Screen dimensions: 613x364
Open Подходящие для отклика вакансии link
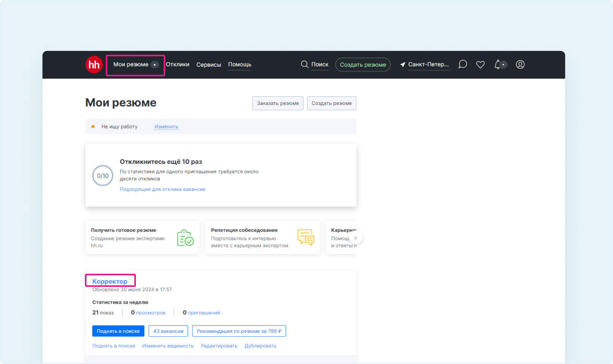click(x=163, y=189)
